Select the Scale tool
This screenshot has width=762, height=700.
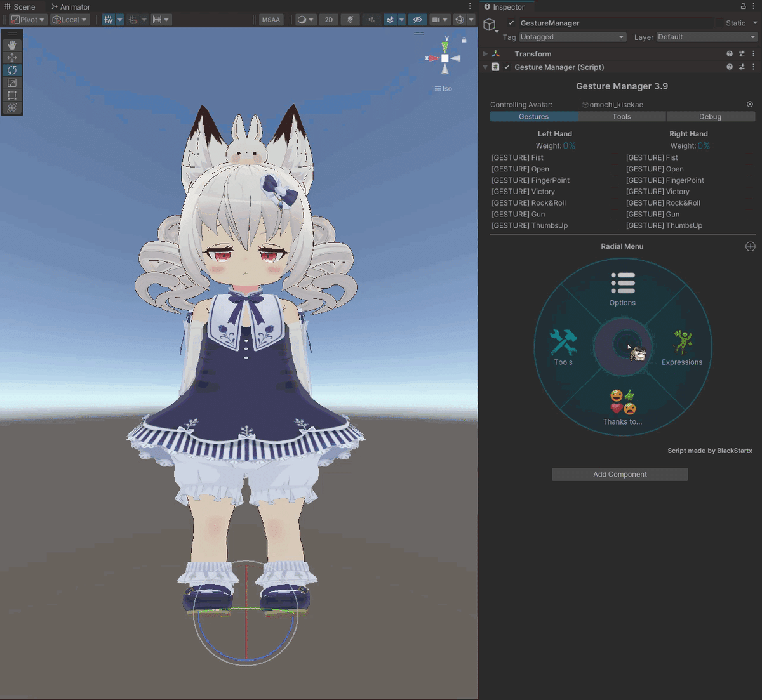click(x=12, y=83)
